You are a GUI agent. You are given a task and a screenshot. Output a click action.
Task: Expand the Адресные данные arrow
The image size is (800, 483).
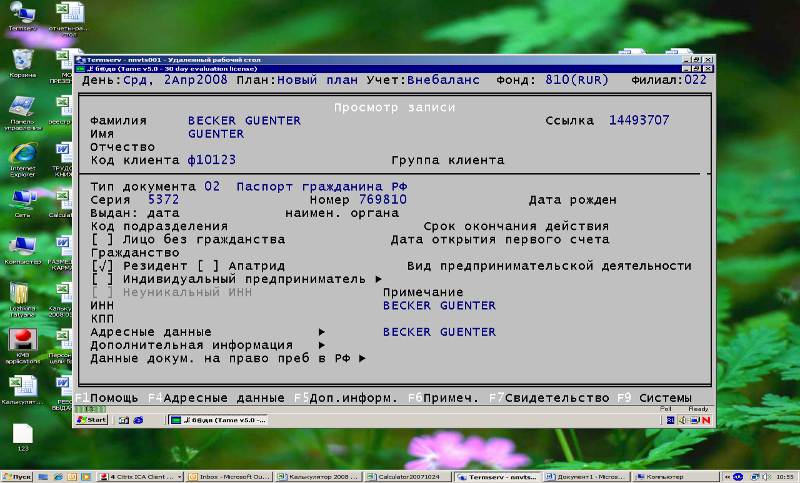[321, 333]
